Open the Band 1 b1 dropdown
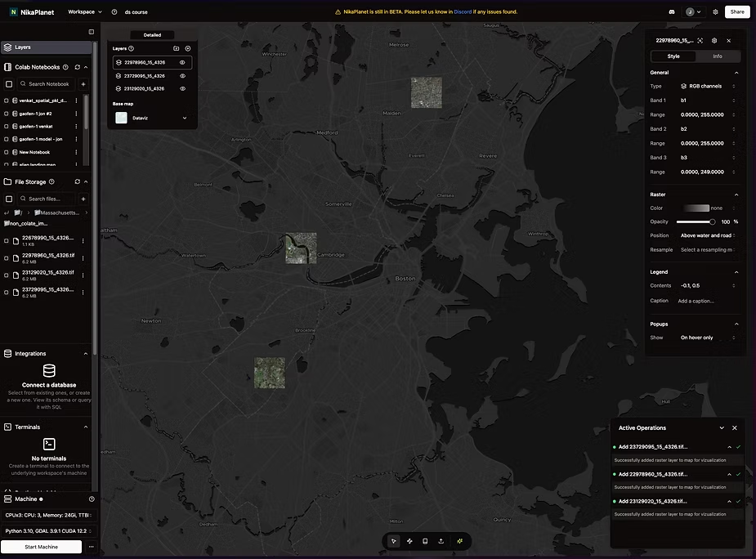The width and height of the screenshot is (756, 559). pyautogui.click(x=707, y=101)
